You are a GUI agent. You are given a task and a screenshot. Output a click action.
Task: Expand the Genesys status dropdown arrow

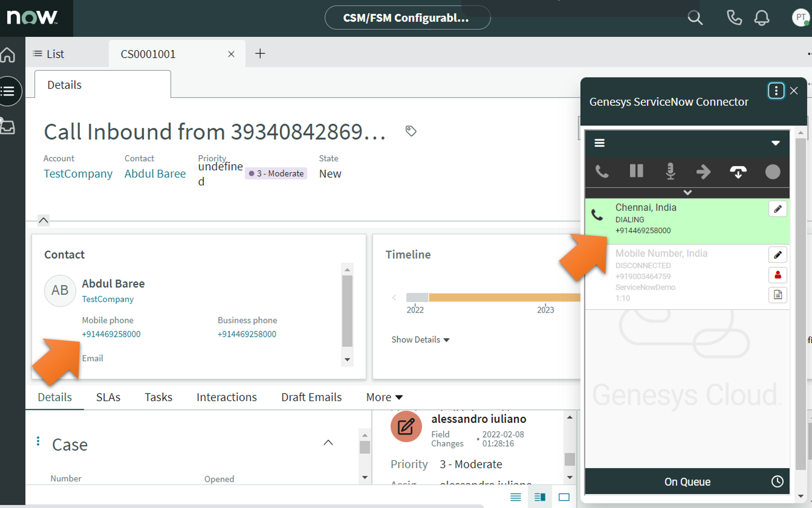coord(775,143)
